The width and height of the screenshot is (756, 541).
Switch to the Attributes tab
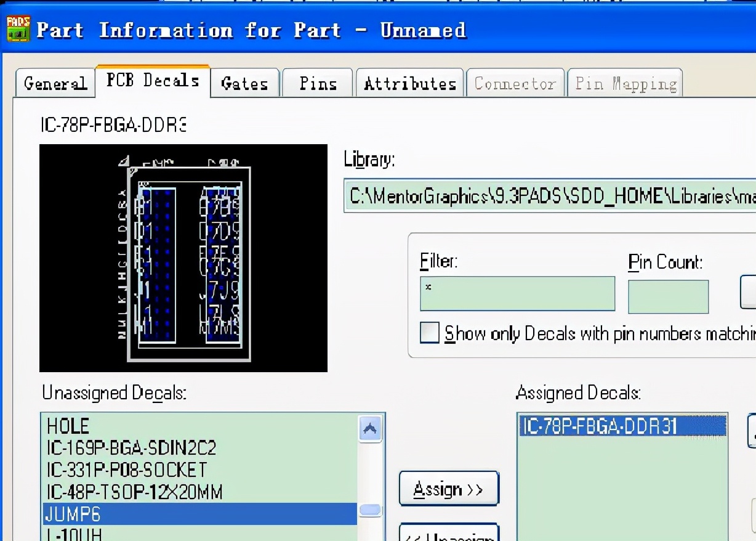pos(410,83)
